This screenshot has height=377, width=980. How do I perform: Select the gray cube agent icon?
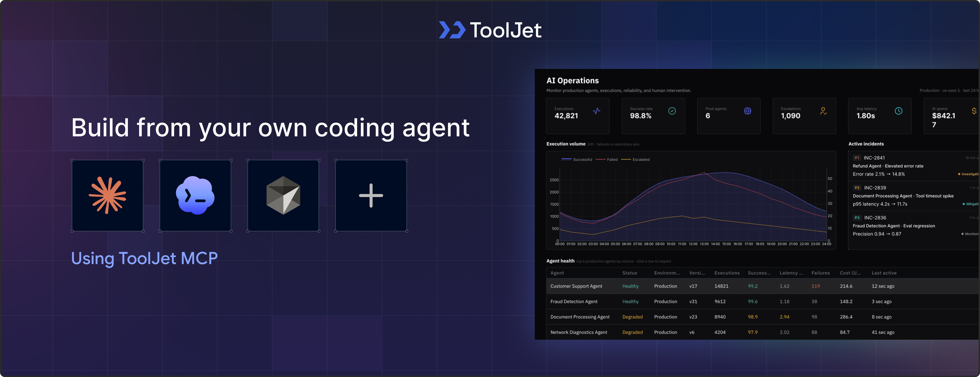(x=283, y=195)
